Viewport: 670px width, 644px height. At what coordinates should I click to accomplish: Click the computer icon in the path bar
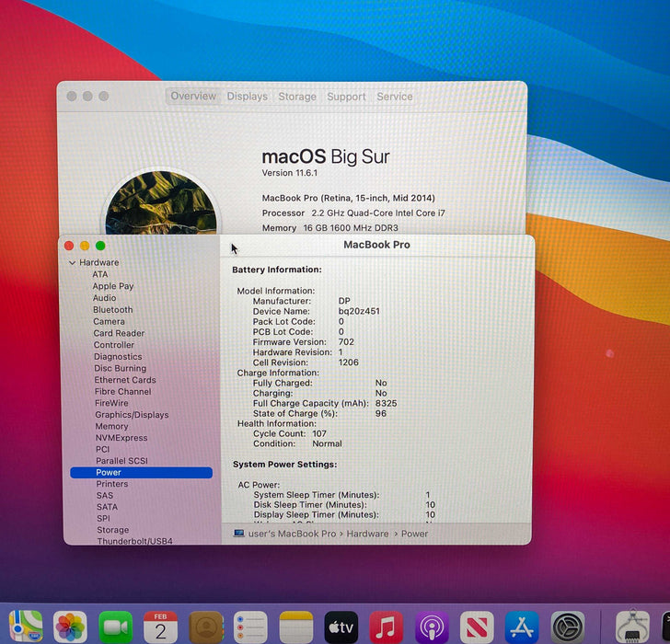(239, 533)
